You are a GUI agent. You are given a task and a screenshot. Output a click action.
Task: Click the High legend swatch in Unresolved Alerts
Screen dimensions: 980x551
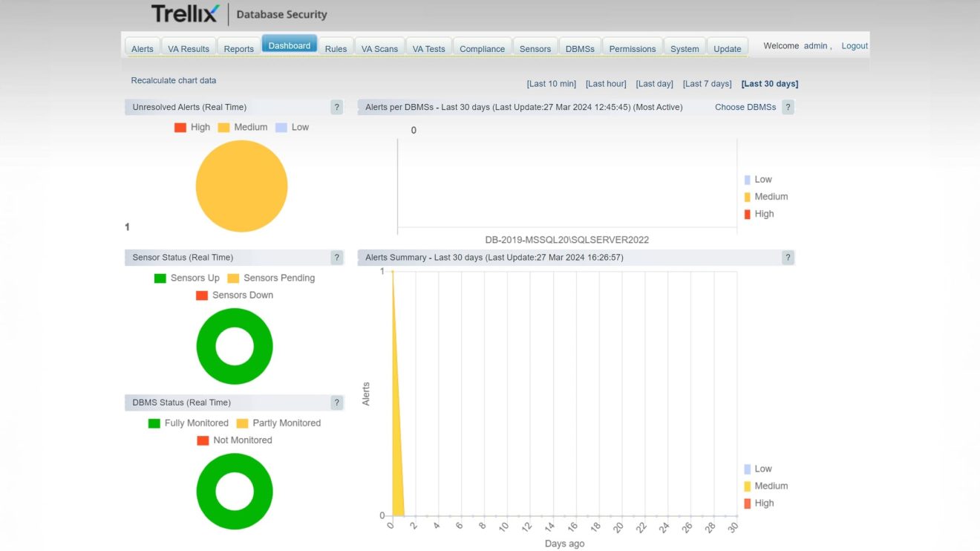[180, 128]
